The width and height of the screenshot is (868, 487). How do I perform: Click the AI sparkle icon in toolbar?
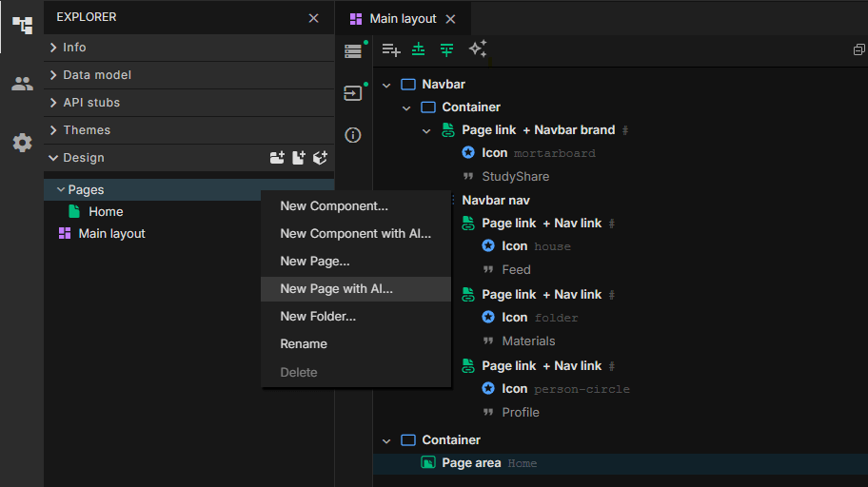pyautogui.click(x=478, y=49)
